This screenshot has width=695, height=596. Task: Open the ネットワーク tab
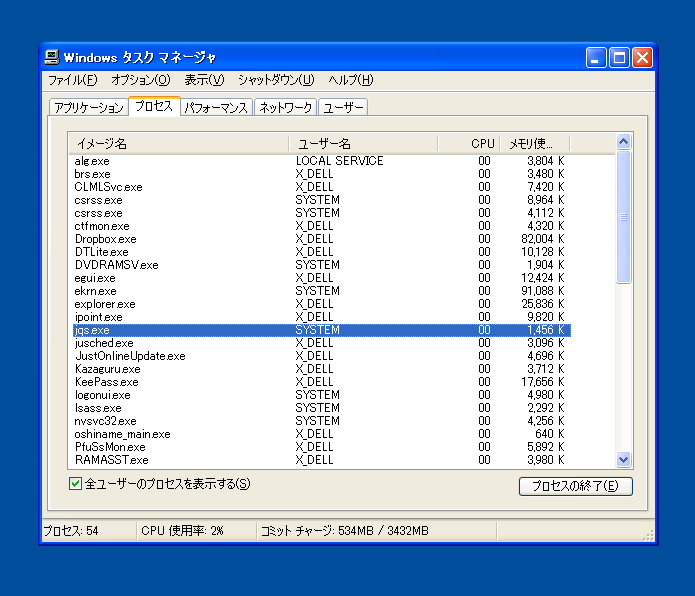point(286,108)
